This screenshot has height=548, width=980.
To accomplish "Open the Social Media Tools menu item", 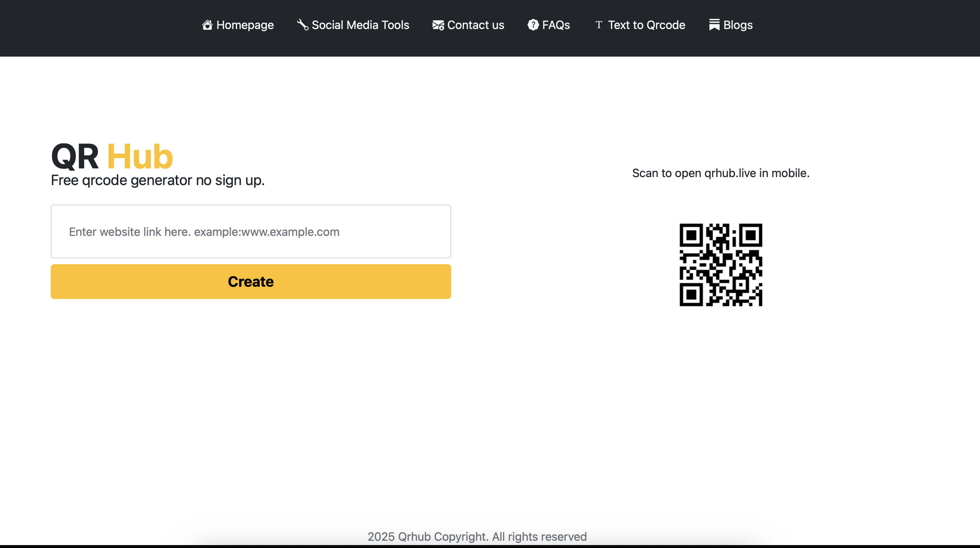I will 353,25.
